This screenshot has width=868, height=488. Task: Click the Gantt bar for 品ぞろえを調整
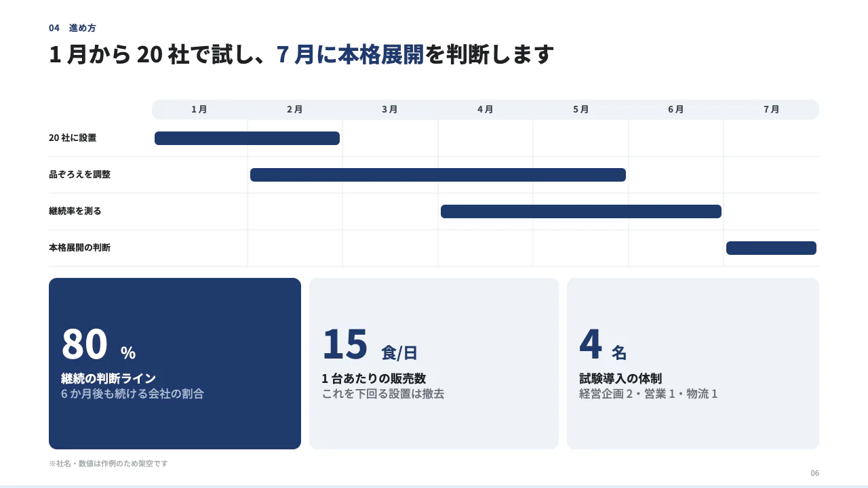438,175
